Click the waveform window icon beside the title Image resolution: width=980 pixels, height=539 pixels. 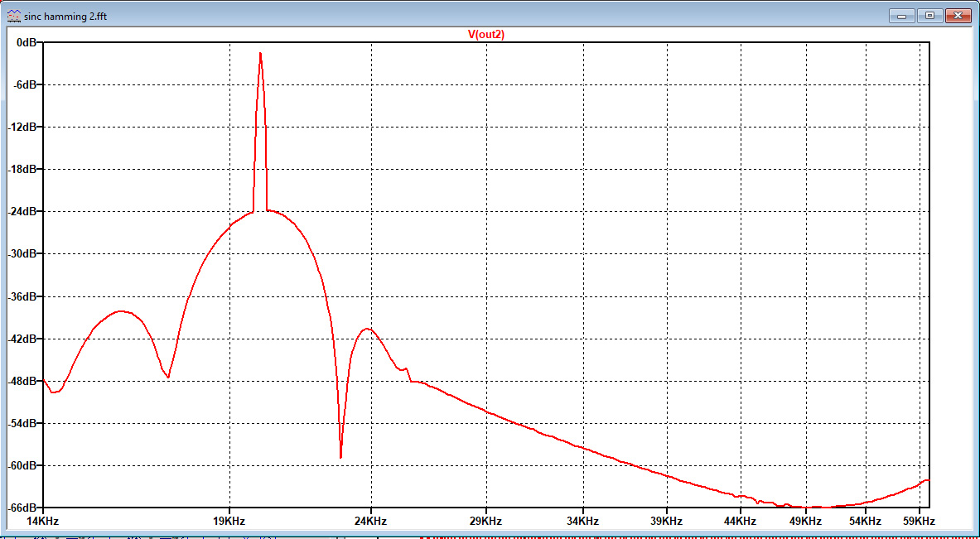[12, 17]
